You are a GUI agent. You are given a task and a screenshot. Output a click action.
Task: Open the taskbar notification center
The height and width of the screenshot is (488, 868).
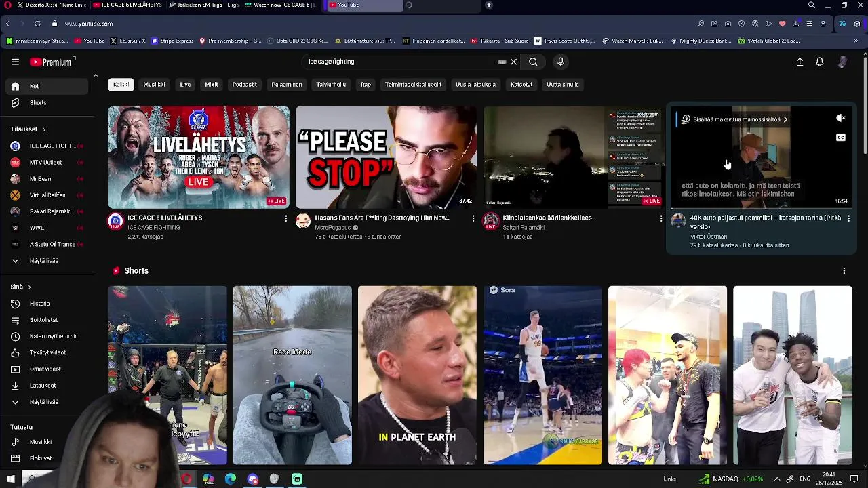(854, 479)
